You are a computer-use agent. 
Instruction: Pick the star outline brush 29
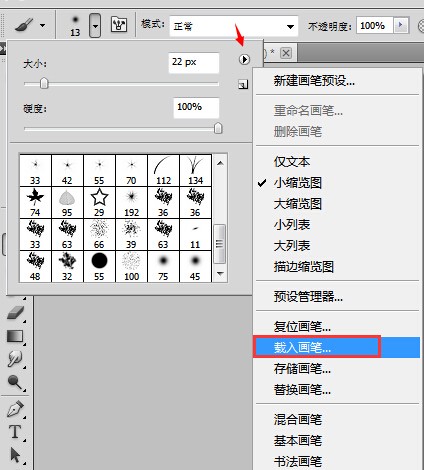[x=99, y=202]
